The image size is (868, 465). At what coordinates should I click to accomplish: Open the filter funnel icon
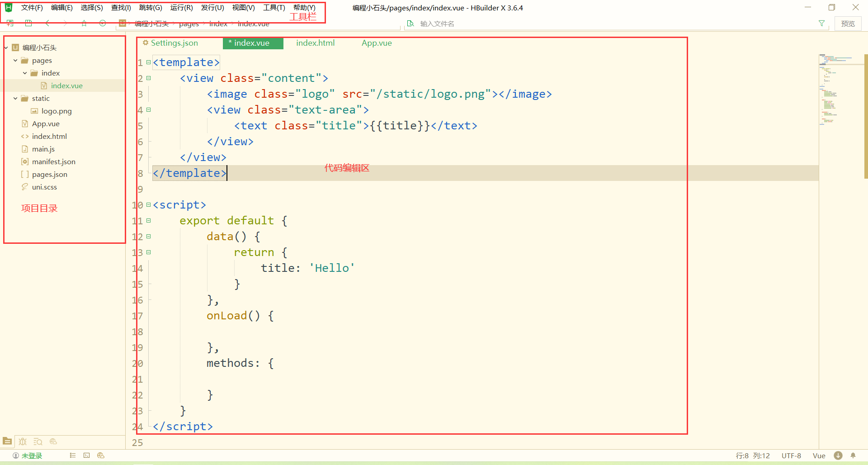[821, 24]
